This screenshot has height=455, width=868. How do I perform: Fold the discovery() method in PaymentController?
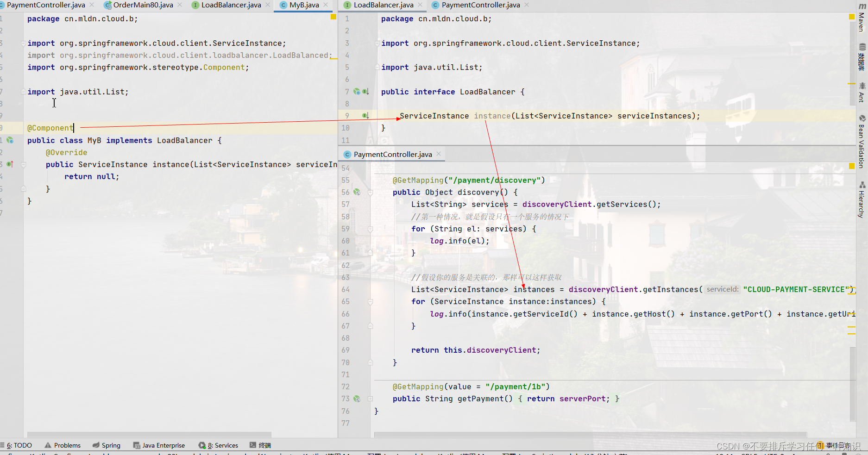tap(370, 192)
